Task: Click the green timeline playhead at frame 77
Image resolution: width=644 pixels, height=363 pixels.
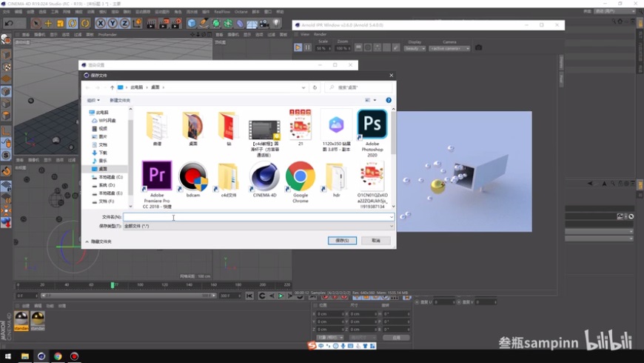Action: tap(113, 285)
